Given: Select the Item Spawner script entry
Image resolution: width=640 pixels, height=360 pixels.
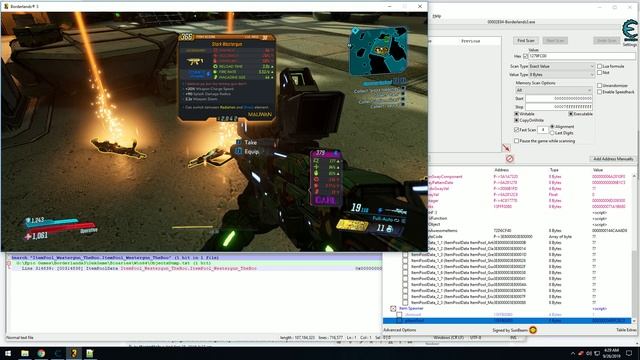Looking at the screenshot, I should (x=411, y=309).
